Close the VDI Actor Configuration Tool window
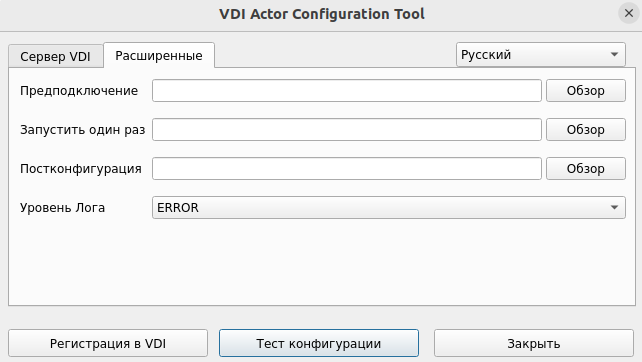 [x=628, y=14]
